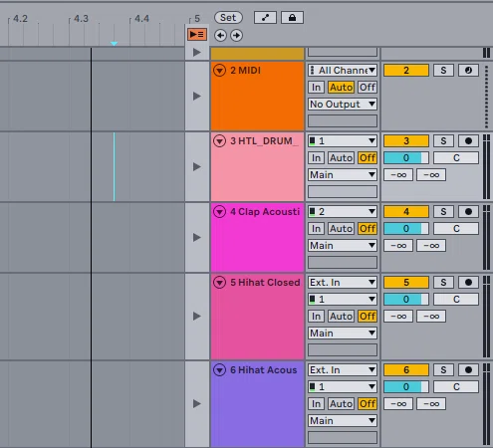Toggle track activator 4 on Clap Acousti
Screen dimensions: 493x448
[406, 212]
